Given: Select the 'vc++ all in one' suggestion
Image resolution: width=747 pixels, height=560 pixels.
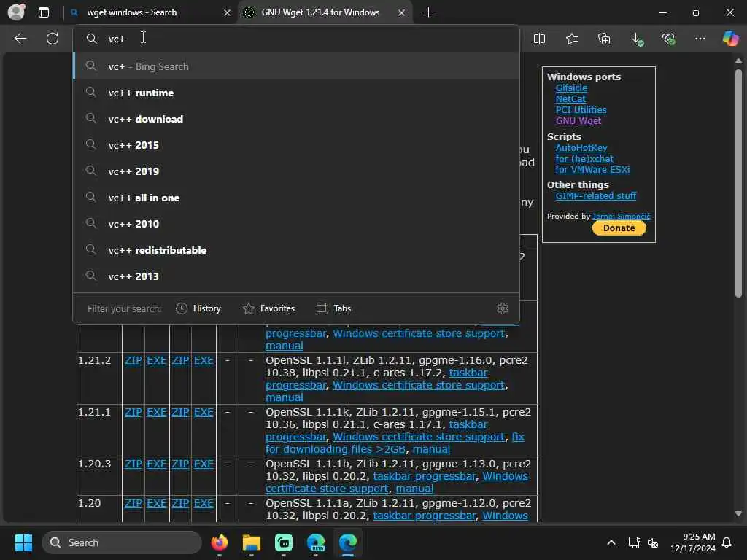Looking at the screenshot, I should tap(296, 197).
